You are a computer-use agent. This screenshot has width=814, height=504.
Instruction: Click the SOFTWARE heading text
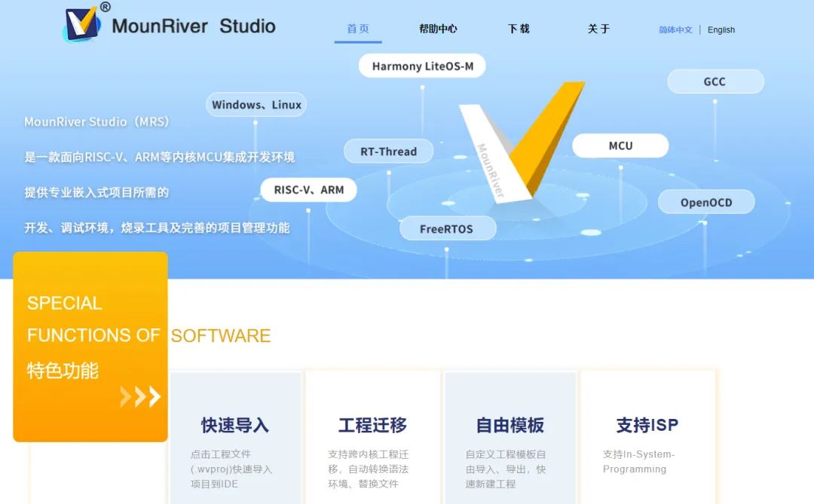[221, 336]
